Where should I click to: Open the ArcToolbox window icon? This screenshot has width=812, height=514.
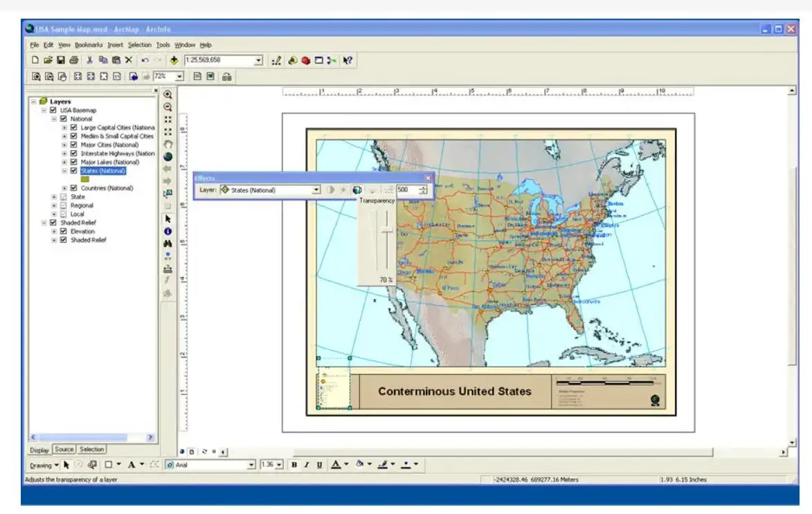click(x=305, y=60)
